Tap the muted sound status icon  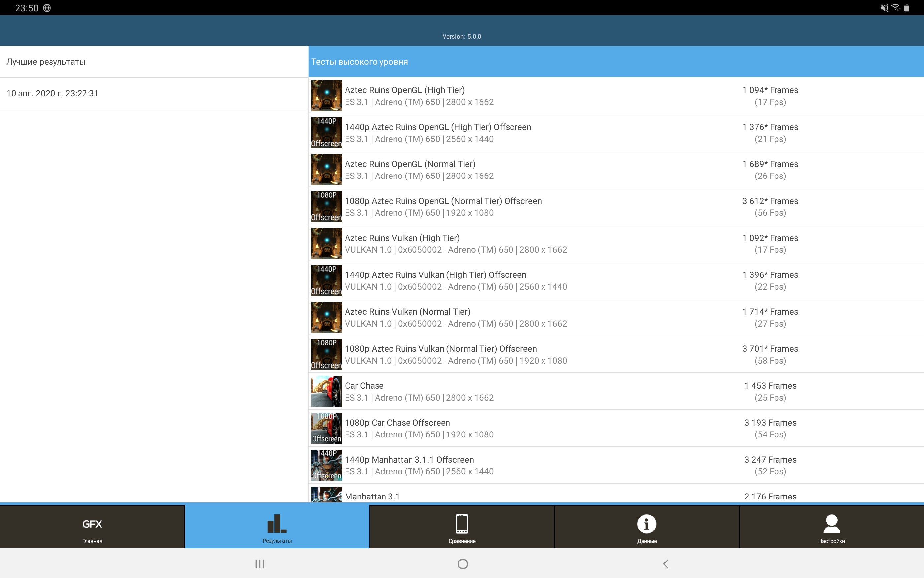click(x=884, y=8)
